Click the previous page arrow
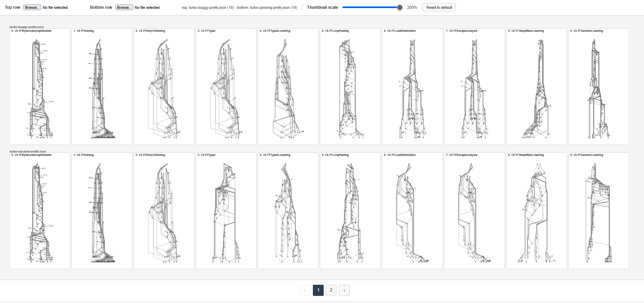The width and height of the screenshot is (644, 303). (x=305, y=290)
